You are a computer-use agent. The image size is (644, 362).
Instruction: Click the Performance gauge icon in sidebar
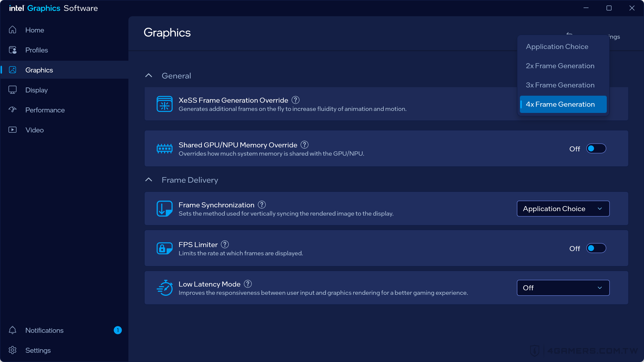pyautogui.click(x=12, y=110)
